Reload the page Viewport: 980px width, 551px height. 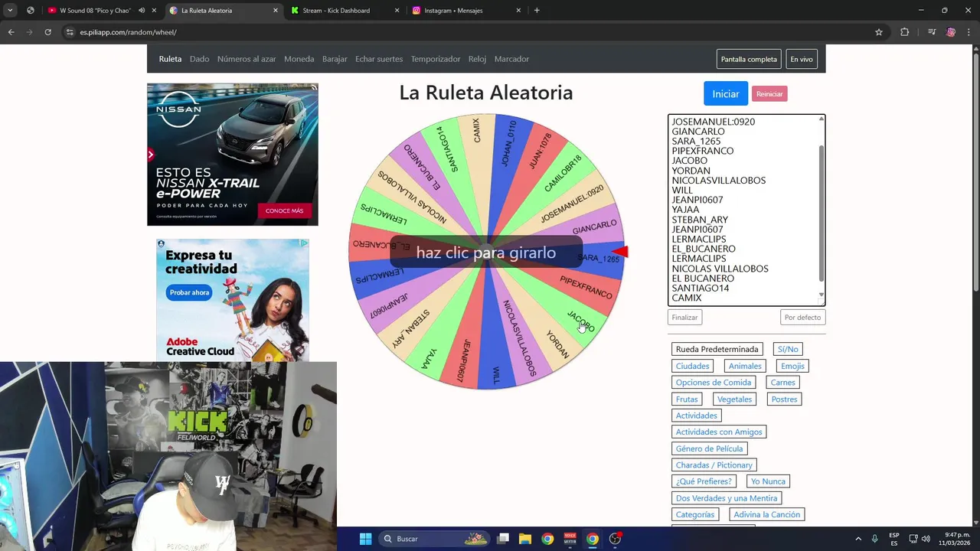point(47,32)
